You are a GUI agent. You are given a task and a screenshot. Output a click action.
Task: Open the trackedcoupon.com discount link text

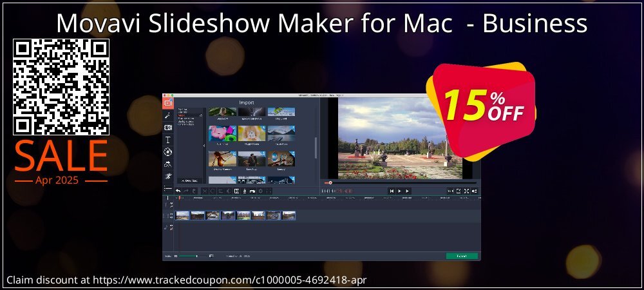pyautogui.click(x=231, y=280)
